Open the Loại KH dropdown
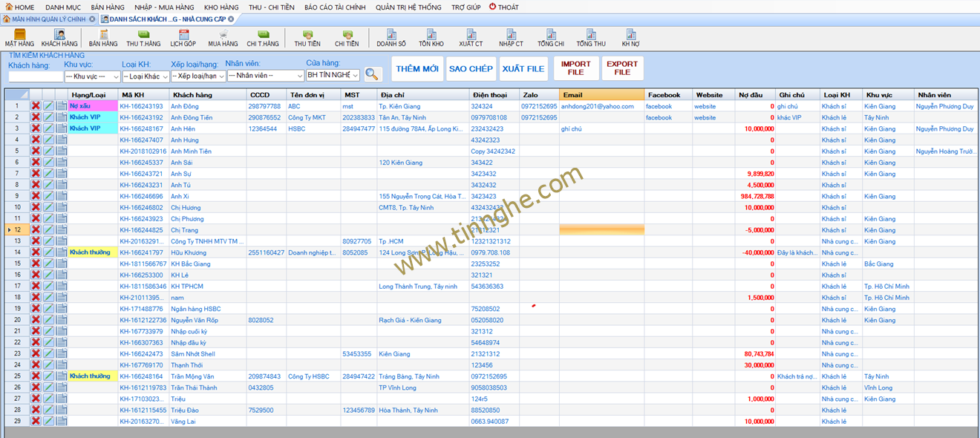The image size is (980, 438). (x=146, y=76)
